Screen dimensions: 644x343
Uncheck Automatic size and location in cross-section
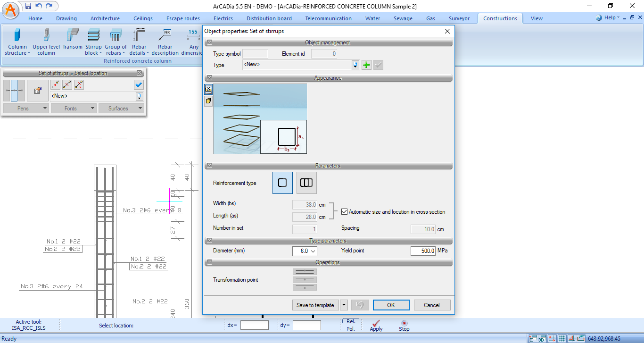345,212
